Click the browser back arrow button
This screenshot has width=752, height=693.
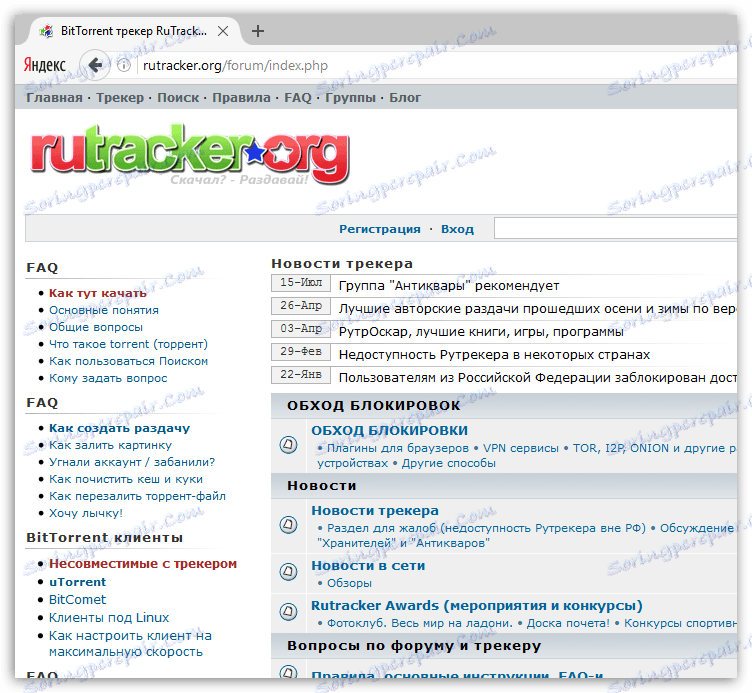pos(96,65)
